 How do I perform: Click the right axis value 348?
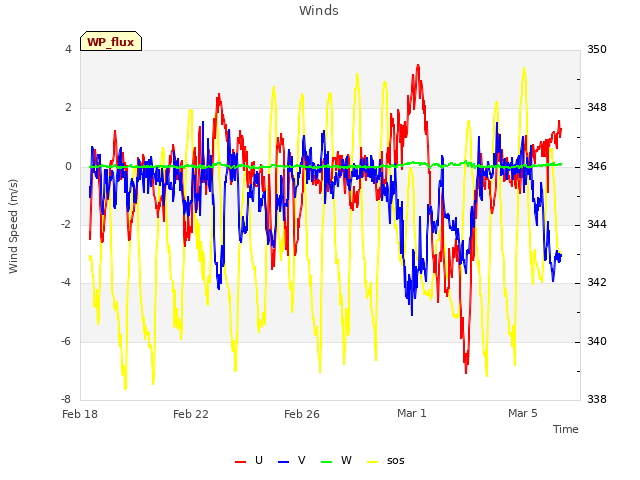click(597, 108)
